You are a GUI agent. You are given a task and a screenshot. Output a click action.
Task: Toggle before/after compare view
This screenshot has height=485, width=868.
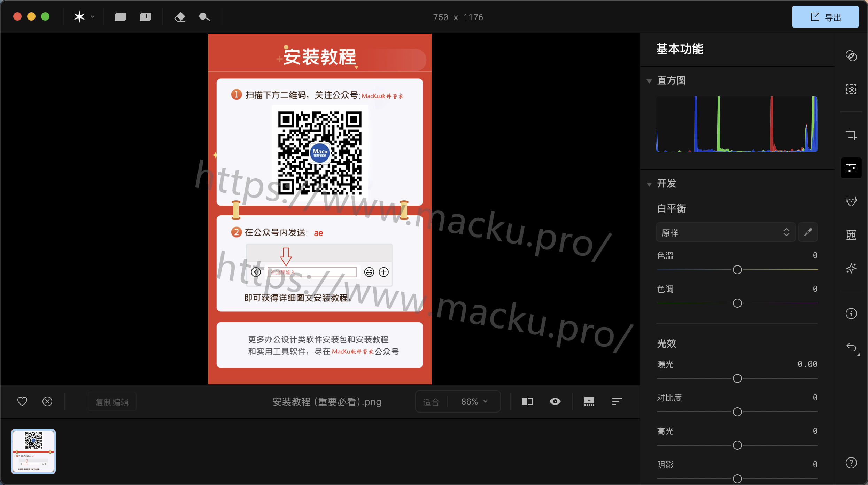pyautogui.click(x=527, y=401)
